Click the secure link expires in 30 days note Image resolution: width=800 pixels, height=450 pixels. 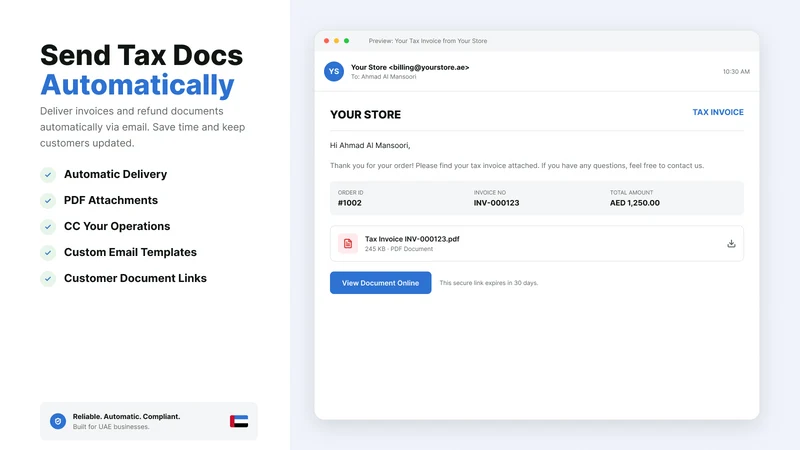click(x=489, y=283)
